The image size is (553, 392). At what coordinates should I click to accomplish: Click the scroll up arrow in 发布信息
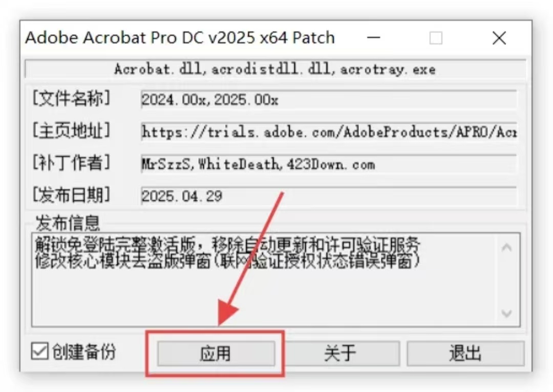507,248
